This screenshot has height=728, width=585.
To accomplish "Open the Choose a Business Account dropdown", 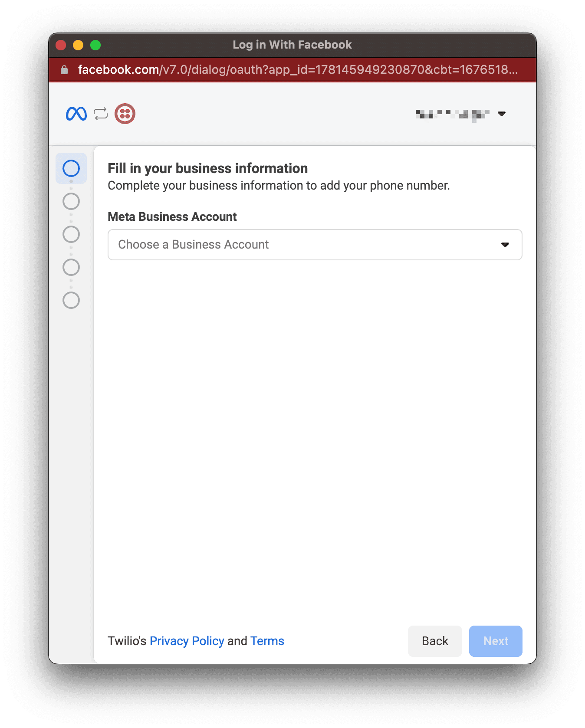I will tap(315, 245).
